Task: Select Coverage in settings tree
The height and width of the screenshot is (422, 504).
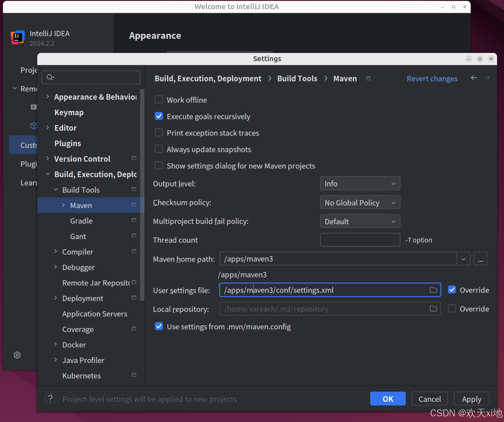Action: point(78,329)
